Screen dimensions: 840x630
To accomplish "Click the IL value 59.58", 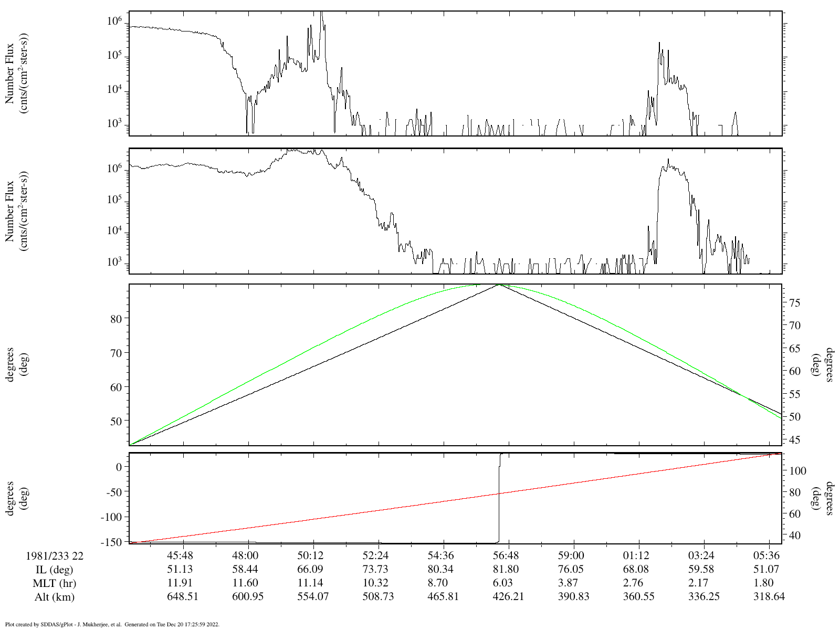I will 701,569.
